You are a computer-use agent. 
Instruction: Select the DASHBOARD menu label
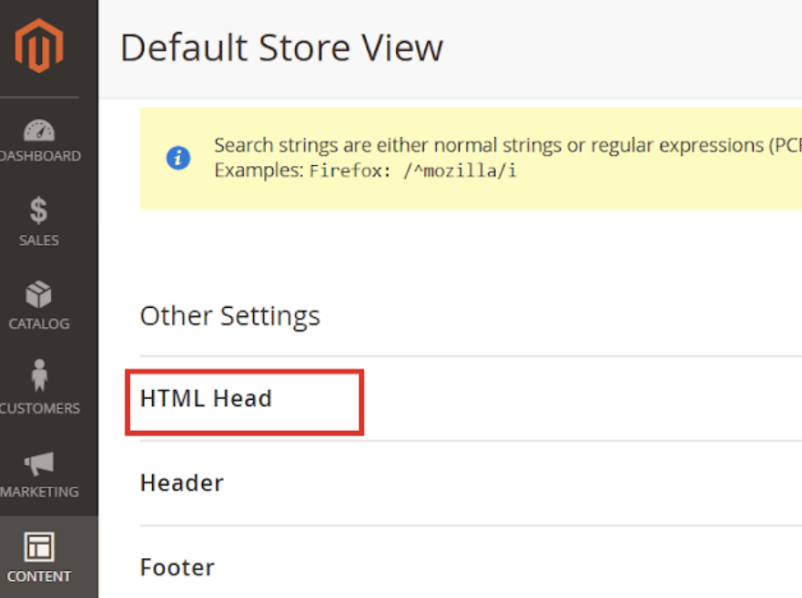coord(40,156)
